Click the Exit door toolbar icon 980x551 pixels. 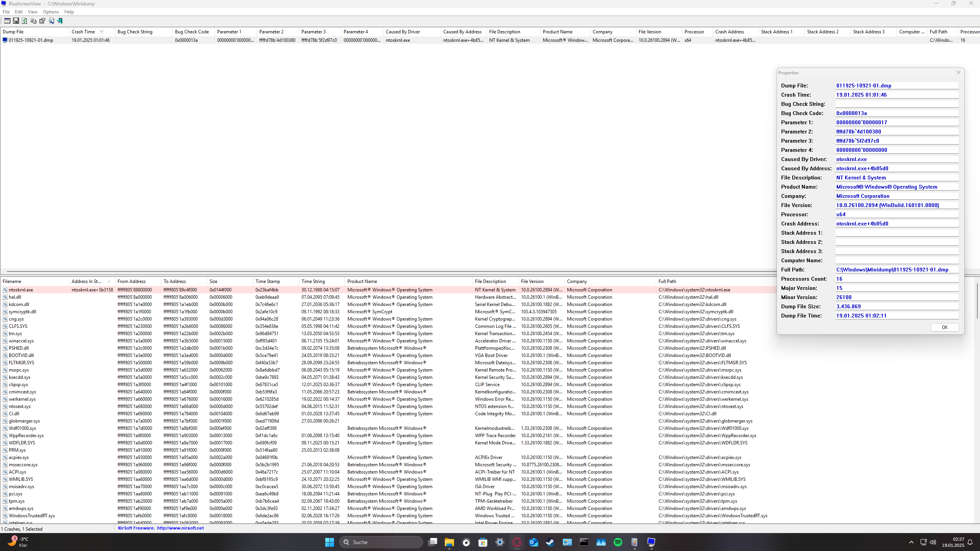coord(60,21)
